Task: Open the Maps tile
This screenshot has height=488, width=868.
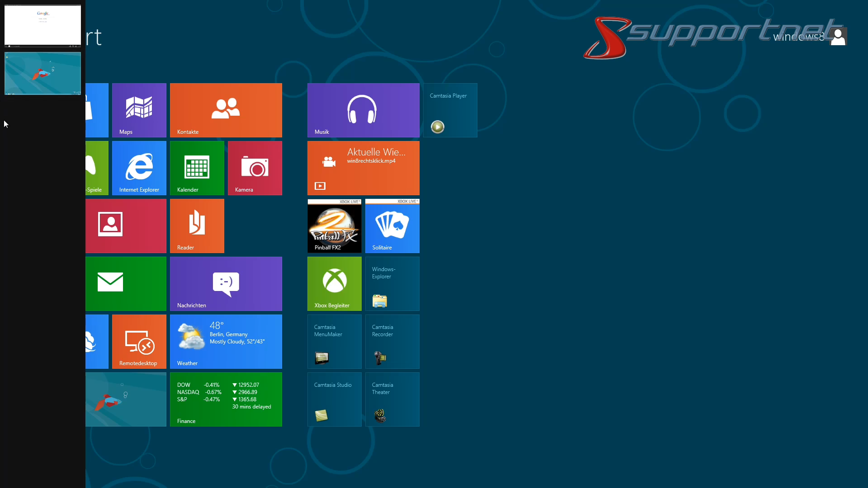Action: point(139,110)
